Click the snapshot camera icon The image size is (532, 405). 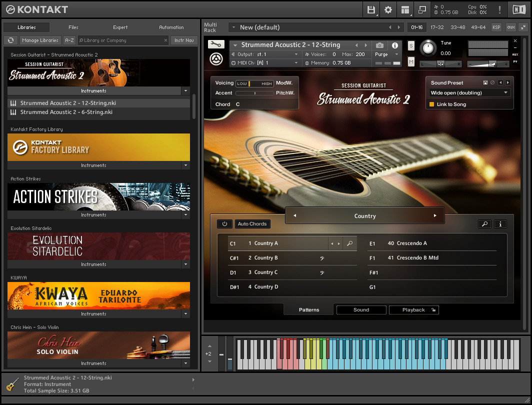point(379,45)
